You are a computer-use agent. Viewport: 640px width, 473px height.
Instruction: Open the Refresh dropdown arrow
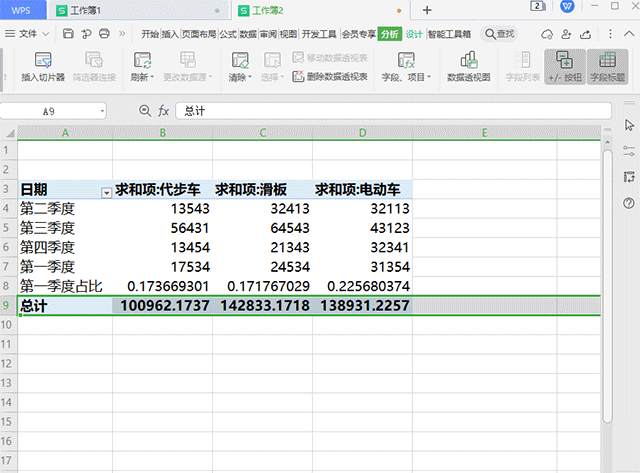(x=152, y=77)
